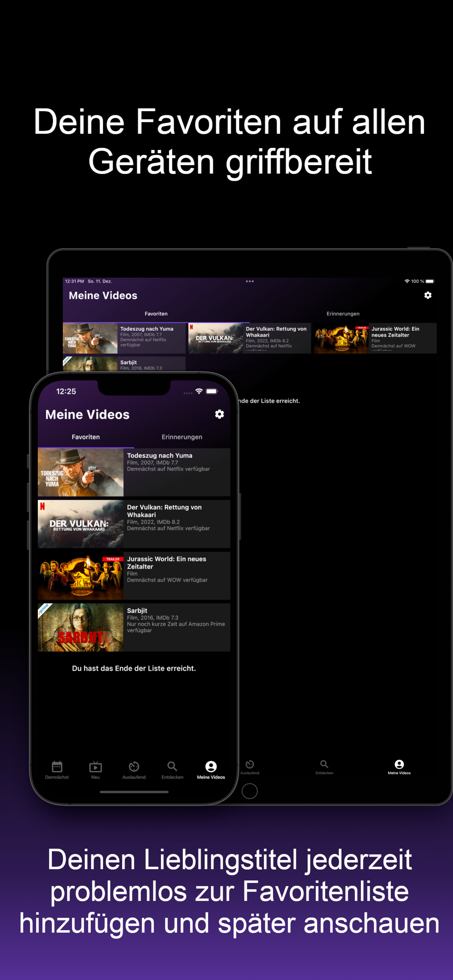The image size is (453, 980).
Task: Select Favoriten tab on the iPad
Action: click(156, 314)
